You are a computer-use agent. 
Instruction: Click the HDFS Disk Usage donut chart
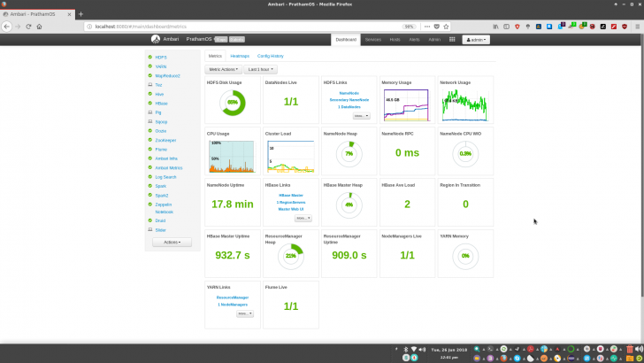[233, 103]
